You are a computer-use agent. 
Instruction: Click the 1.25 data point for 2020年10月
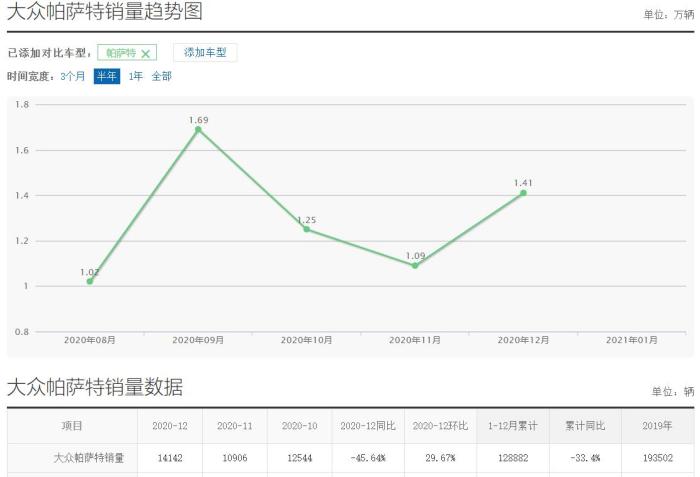coord(306,229)
